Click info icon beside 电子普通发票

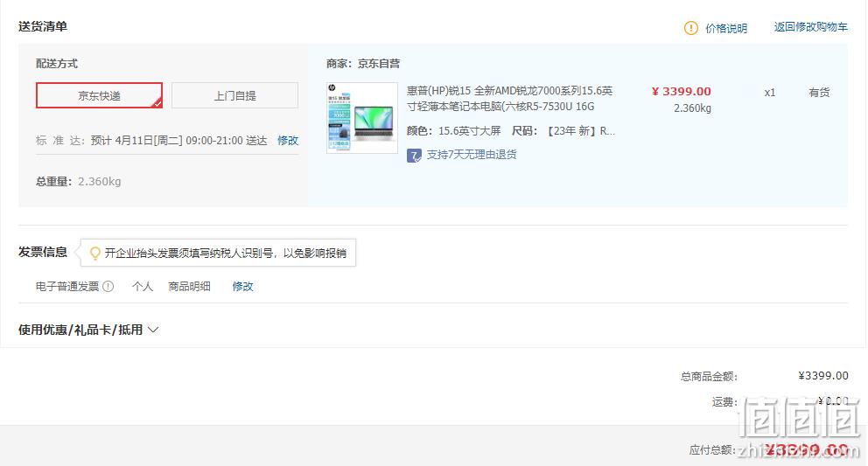[x=108, y=286]
